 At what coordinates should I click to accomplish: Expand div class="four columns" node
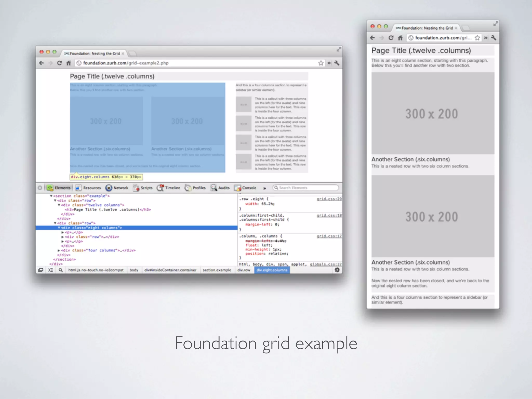59,250
